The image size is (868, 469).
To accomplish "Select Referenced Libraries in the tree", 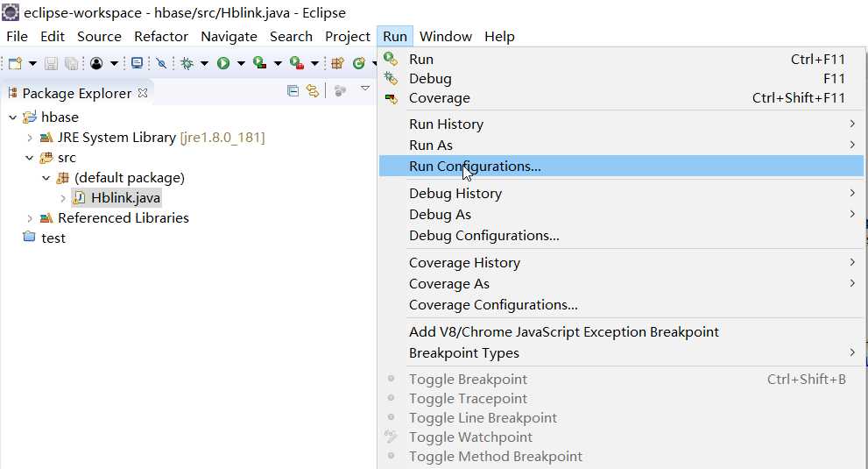I will (x=123, y=218).
